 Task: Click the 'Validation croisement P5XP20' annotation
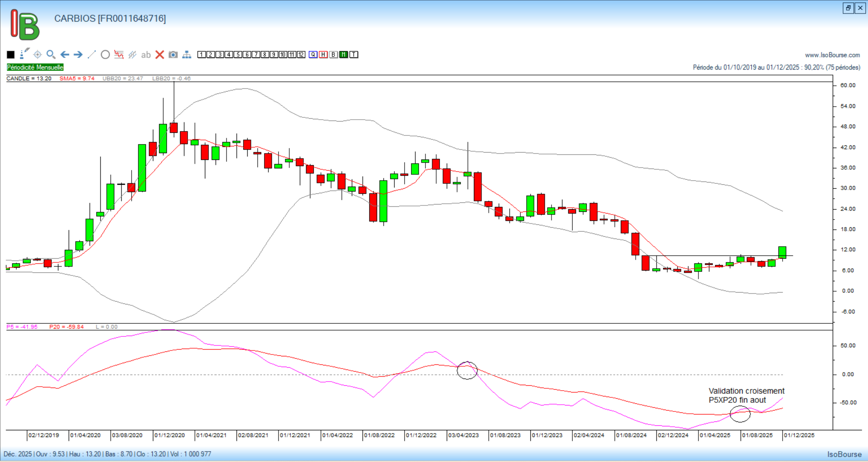746,395
